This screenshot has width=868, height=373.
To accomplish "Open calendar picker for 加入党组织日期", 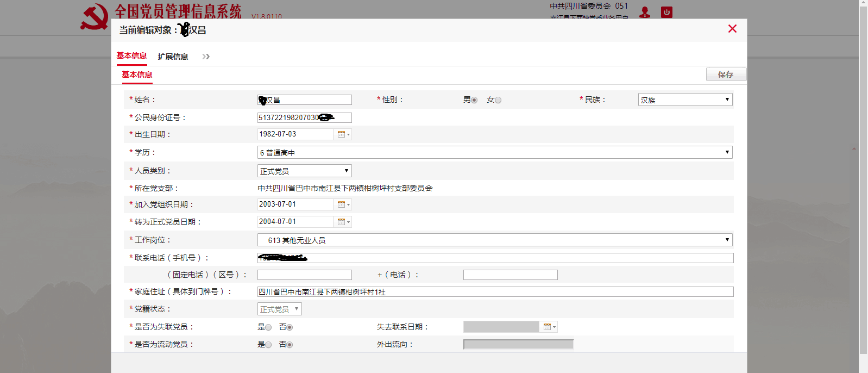I will [343, 204].
